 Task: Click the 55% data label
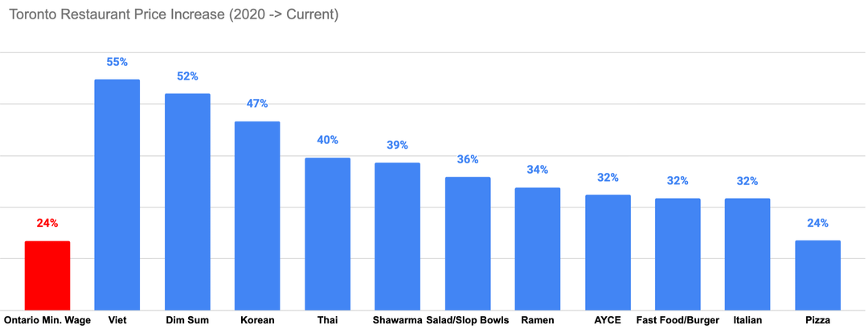pos(117,62)
